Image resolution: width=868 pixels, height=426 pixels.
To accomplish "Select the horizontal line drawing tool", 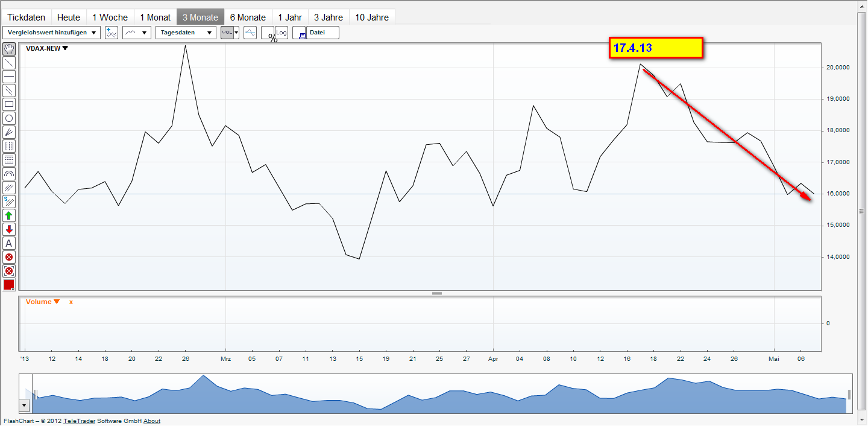I will (9, 77).
